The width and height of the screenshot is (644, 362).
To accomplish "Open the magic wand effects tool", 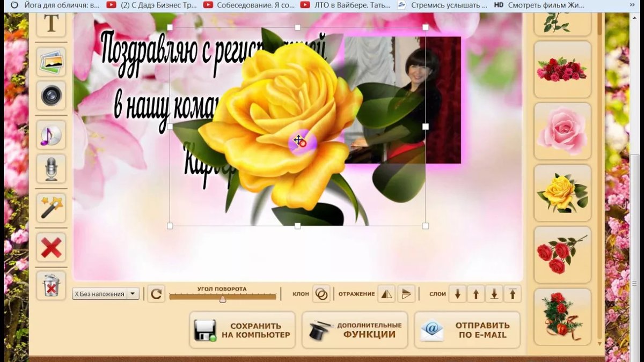I will coord(51,208).
